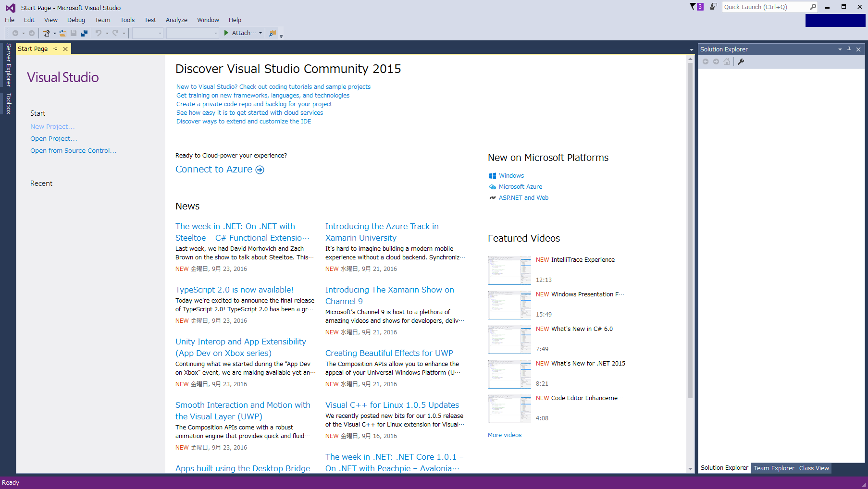Viewport: 868px width, 489px height.
Task: Close the Solution Explorer panel
Action: (858, 49)
